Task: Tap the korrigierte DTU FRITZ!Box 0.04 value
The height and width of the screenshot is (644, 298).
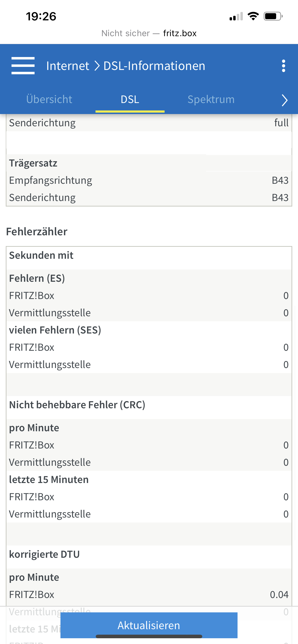Action: [279, 594]
